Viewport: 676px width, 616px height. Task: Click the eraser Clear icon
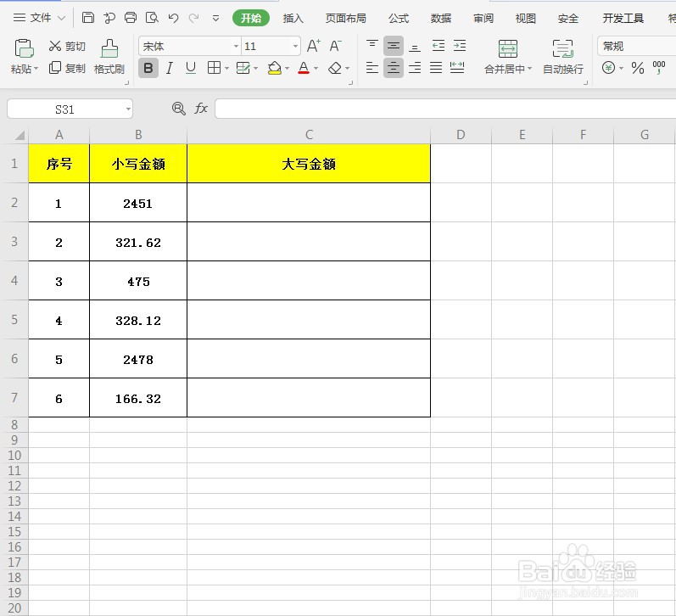(335, 68)
